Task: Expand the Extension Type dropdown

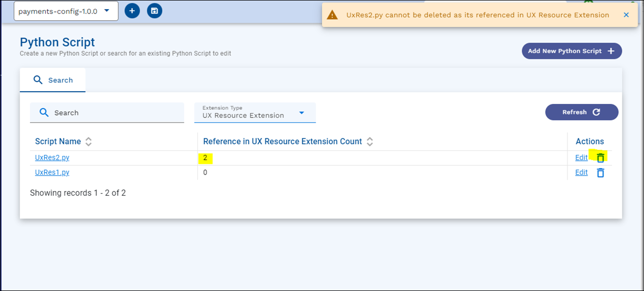Action: (x=255, y=112)
